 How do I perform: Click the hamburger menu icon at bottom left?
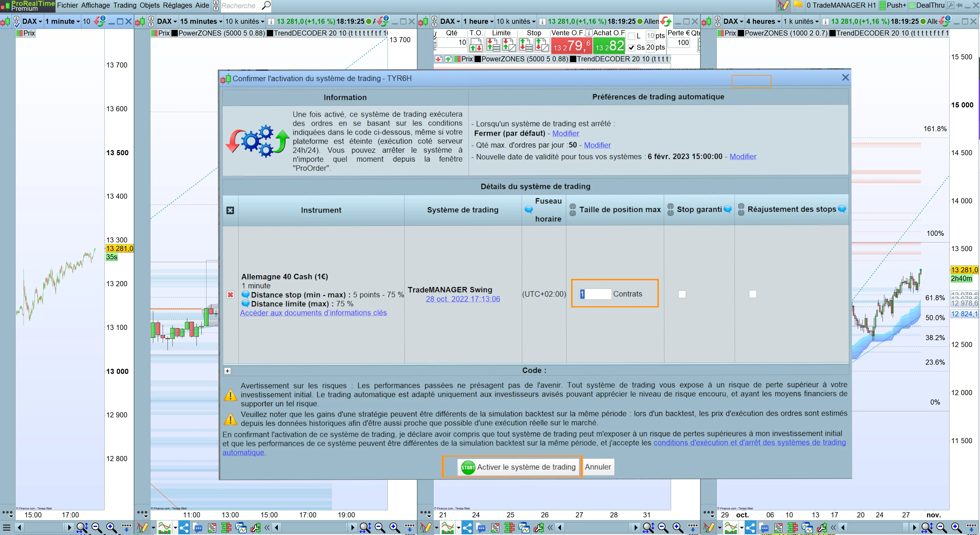click(6, 527)
